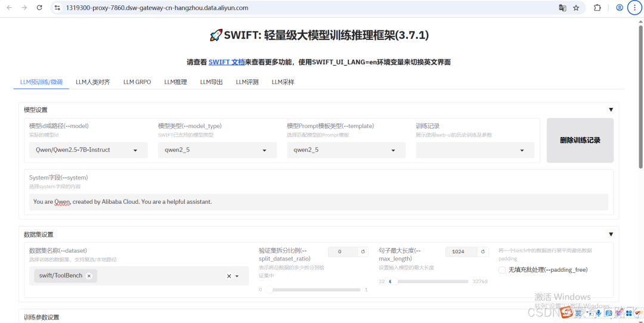
Task: Open the Sogou toolbox grid icon
Action: click(x=628, y=313)
